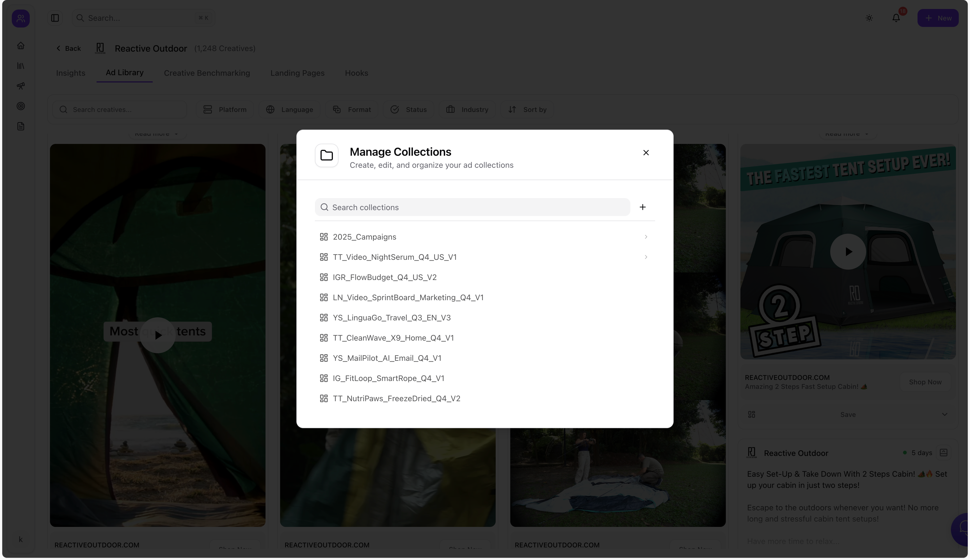Viewport: 970px width, 560px height.
Task: Click the home icon in sidebar
Action: tap(21, 46)
